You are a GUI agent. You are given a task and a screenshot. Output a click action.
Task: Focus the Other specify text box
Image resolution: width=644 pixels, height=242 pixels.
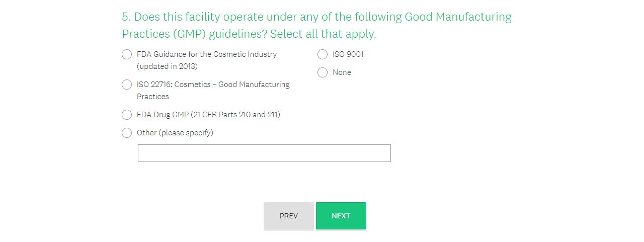pyautogui.click(x=264, y=153)
